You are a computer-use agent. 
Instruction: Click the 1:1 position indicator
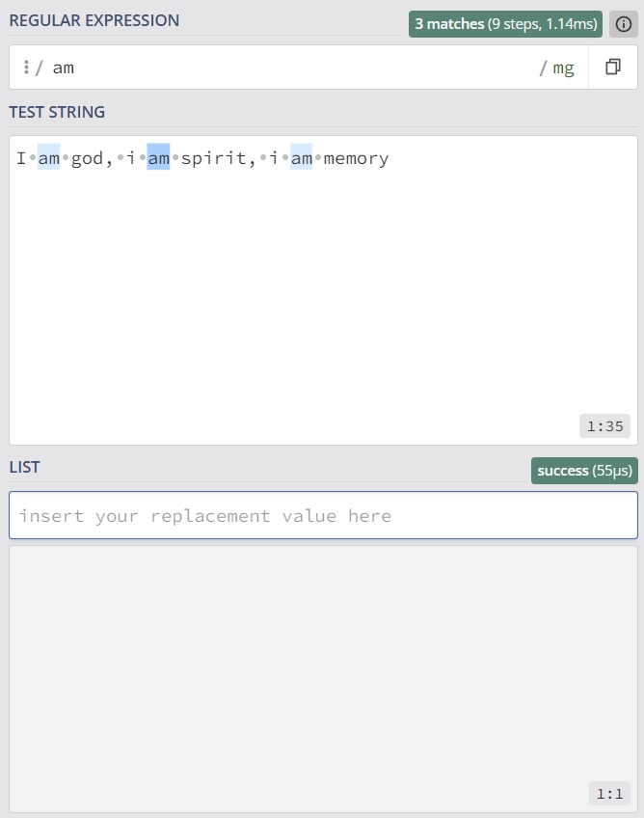tap(609, 794)
